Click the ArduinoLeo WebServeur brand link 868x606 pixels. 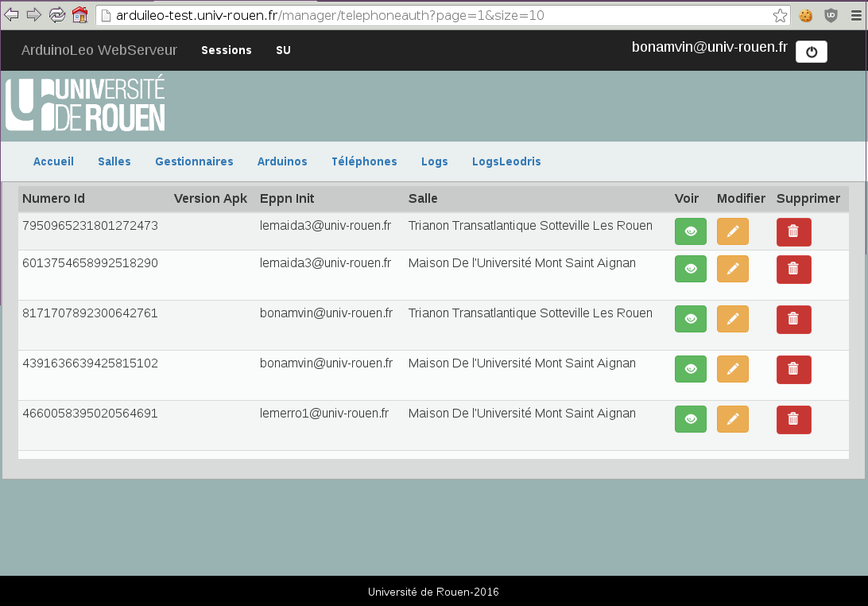click(x=99, y=50)
